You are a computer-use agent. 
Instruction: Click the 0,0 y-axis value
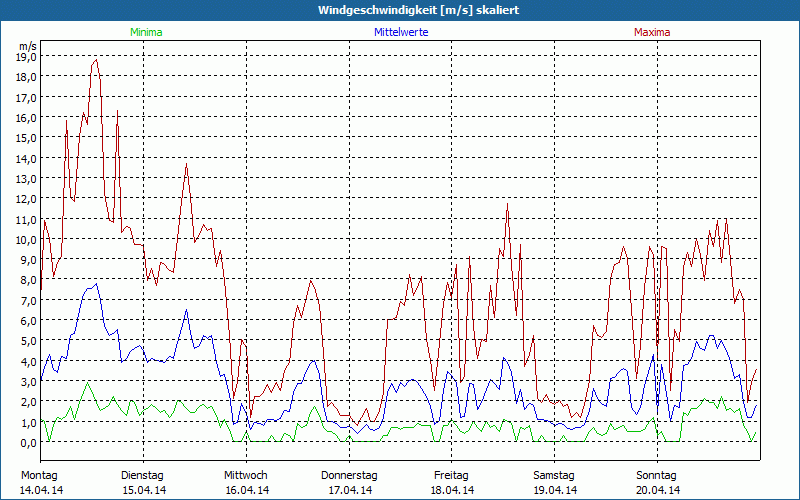29,443
